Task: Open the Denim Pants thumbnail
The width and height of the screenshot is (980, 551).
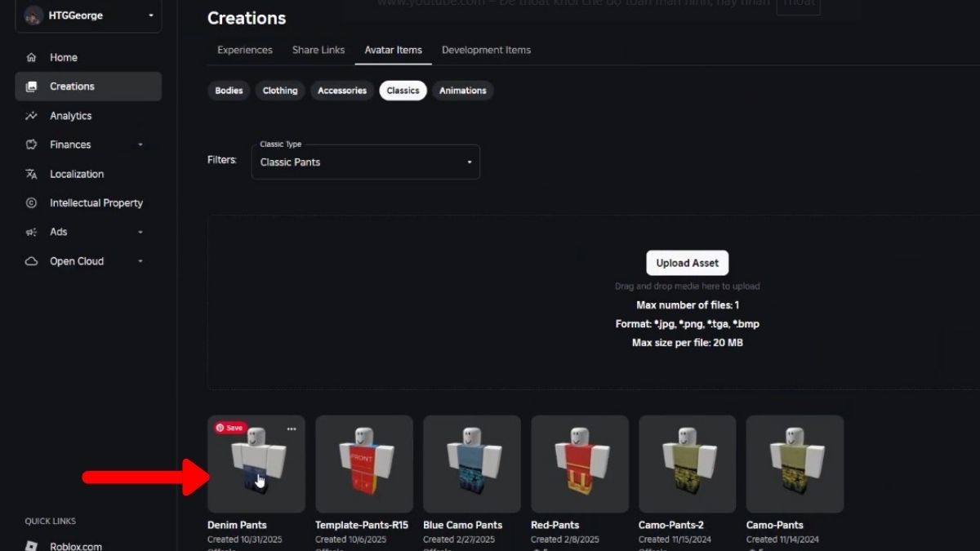Action: point(256,464)
